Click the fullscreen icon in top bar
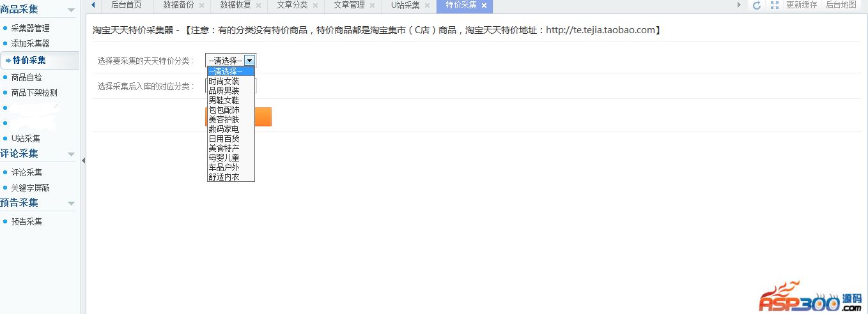Viewport: 868px width, 314px height. coord(775,5)
